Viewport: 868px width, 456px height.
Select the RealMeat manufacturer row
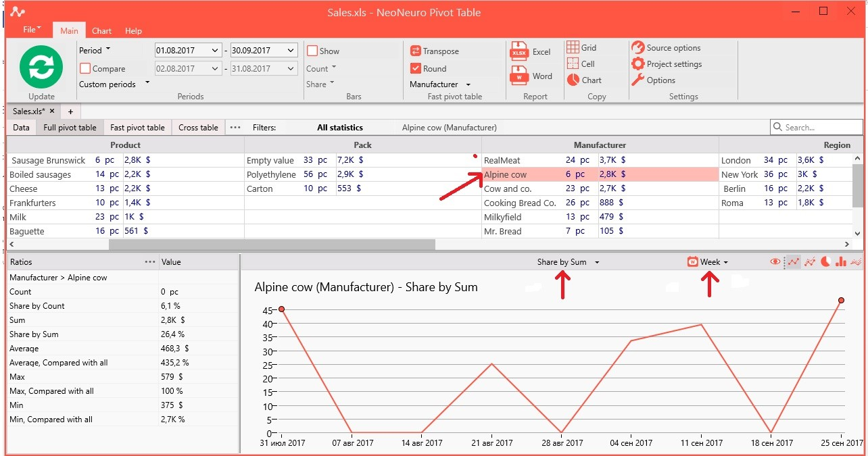(600, 160)
